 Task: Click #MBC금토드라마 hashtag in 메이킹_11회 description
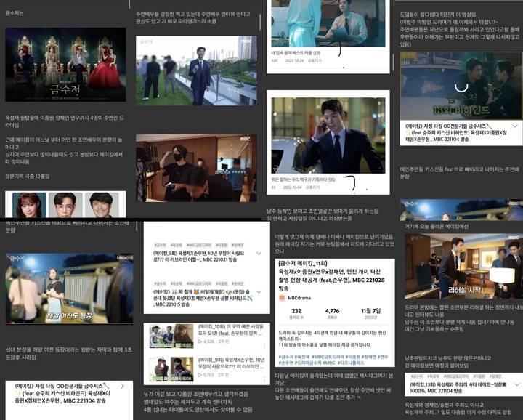click(x=328, y=357)
